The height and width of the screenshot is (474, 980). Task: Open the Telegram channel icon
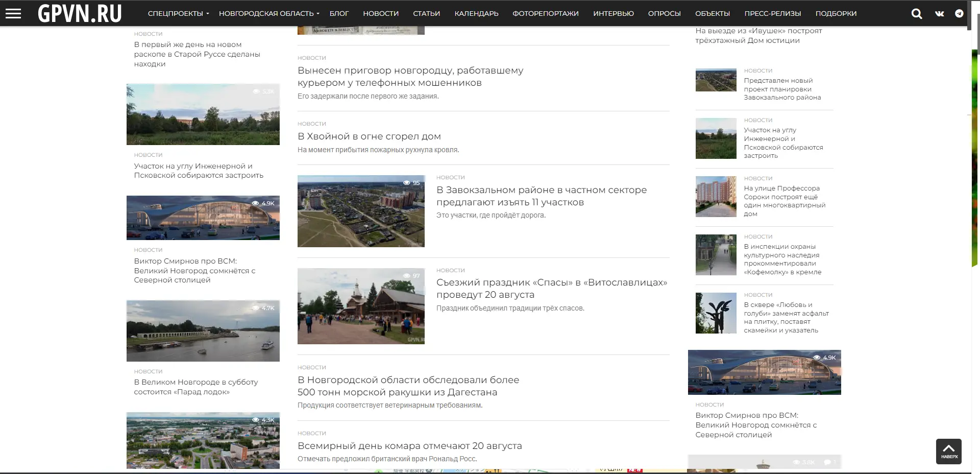[959, 14]
